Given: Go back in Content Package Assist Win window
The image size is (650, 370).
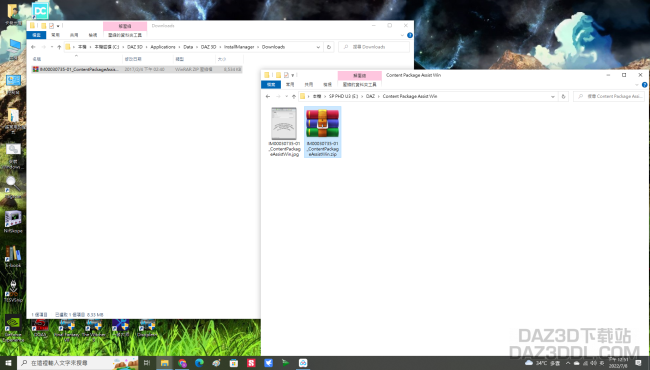Looking at the screenshot, I should coord(268,97).
